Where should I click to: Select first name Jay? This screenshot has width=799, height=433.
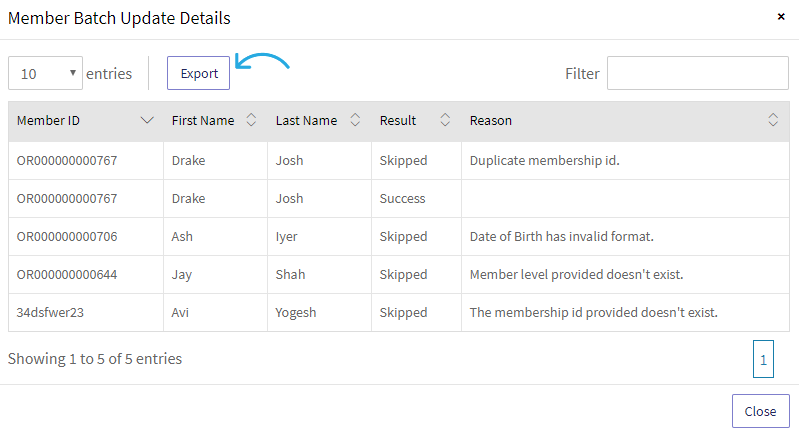tap(181, 275)
